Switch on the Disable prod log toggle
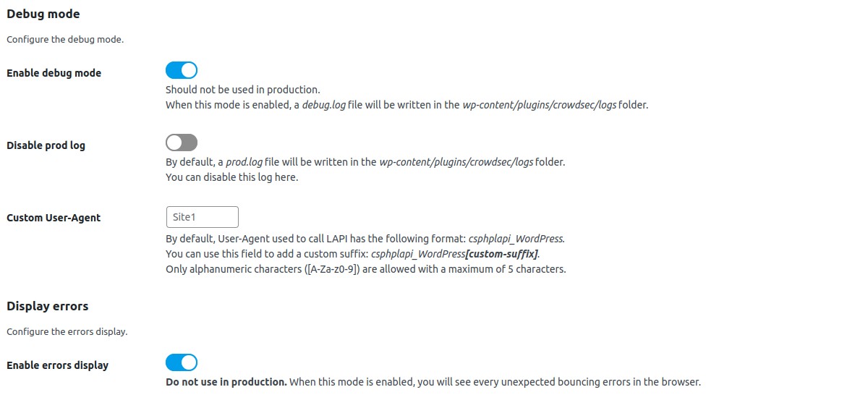The width and height of the screenshot is (868, 408). coord(182,143)
